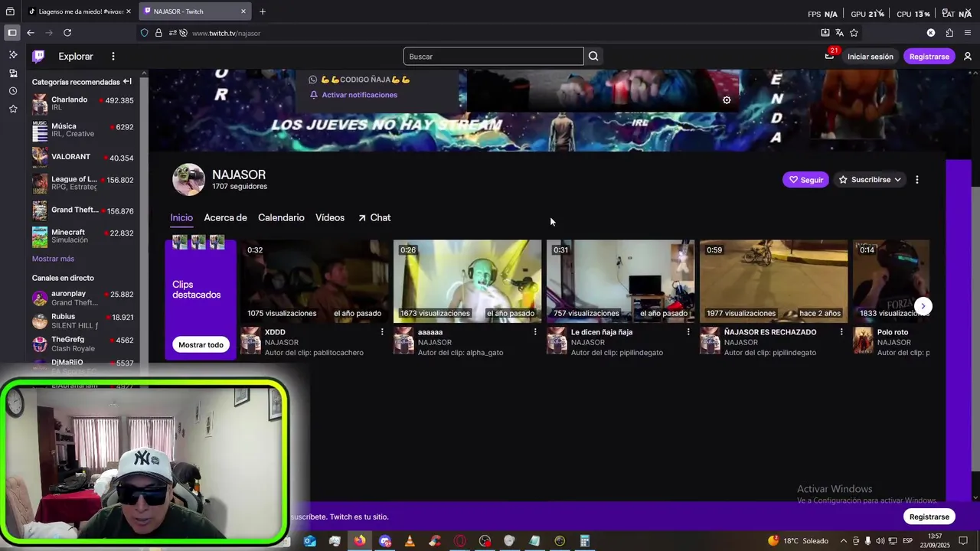Open options menu for aaaaaa clip
Screen dimensions: 980x551
pos(535,332)
